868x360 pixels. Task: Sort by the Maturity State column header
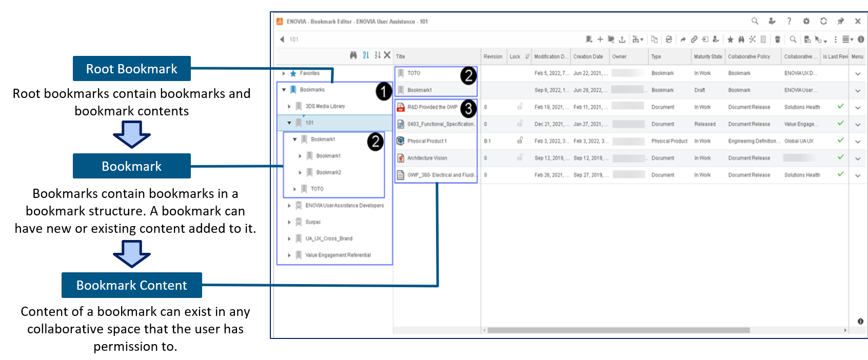point(707,56)
